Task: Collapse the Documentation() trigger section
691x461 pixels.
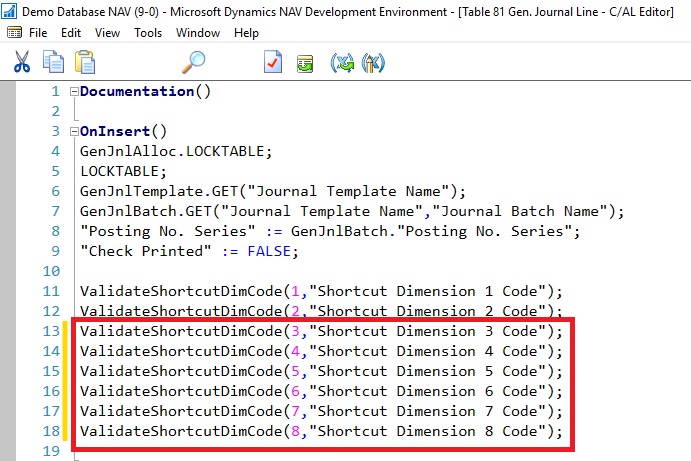Action: click(73, 91)
